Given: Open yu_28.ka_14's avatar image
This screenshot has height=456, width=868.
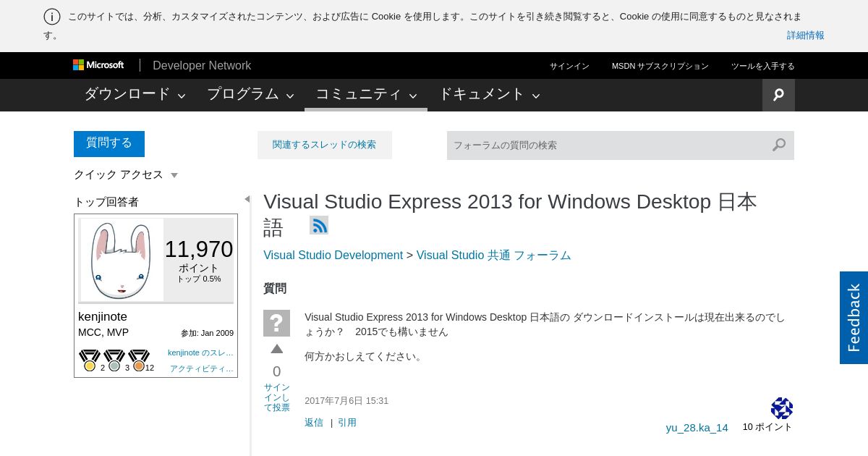Looking at the screenshot, I should click(782, 408).
